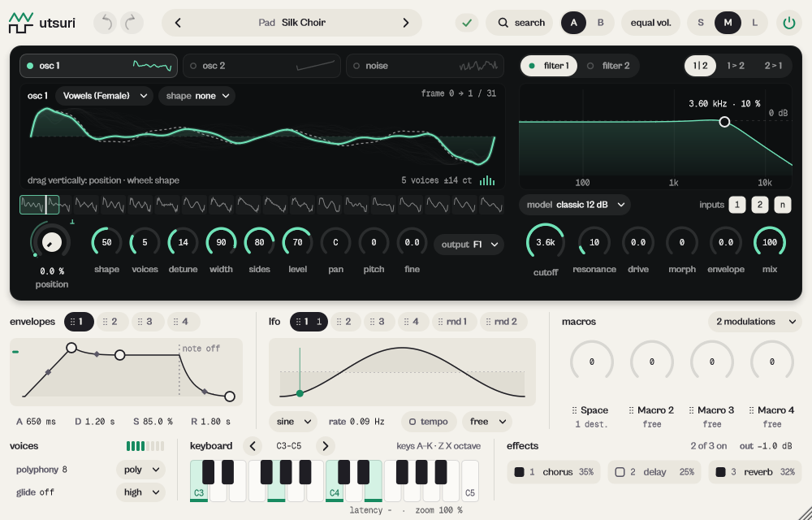
Task: Click the unison voices bars icon
Action: (486, 180)
